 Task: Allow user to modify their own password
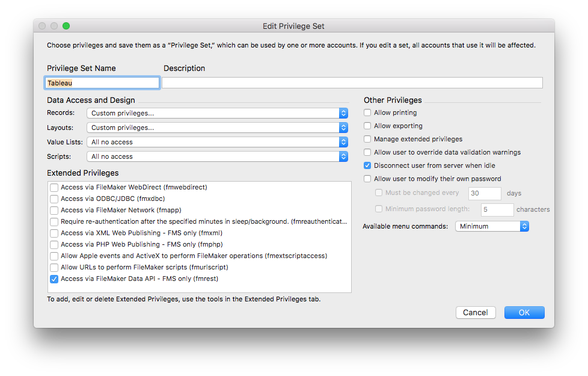367,179
